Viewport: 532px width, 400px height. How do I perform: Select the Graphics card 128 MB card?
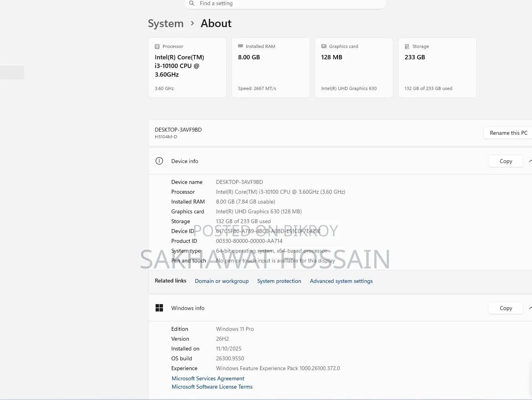354,68
